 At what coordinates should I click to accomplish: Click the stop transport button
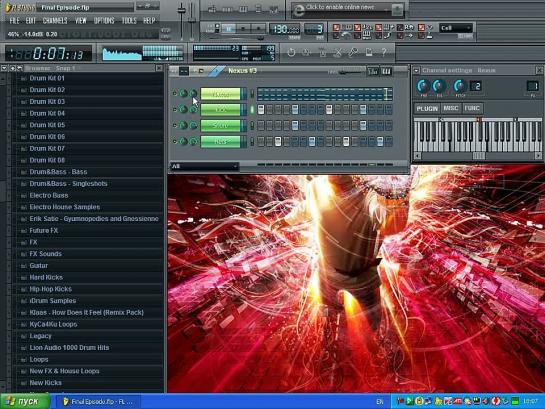point(244,29)
